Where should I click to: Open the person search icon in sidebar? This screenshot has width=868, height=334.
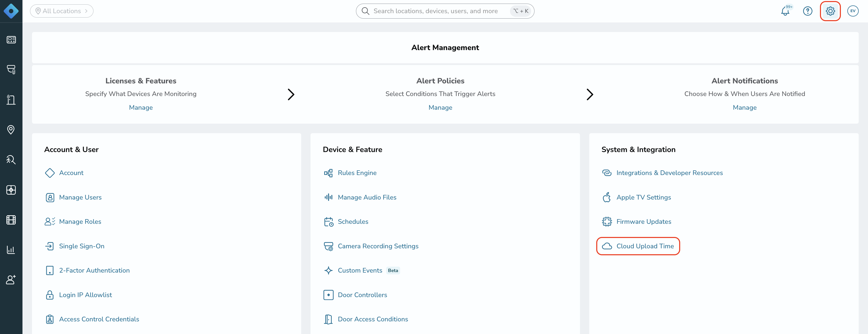(x=11, y=160)
